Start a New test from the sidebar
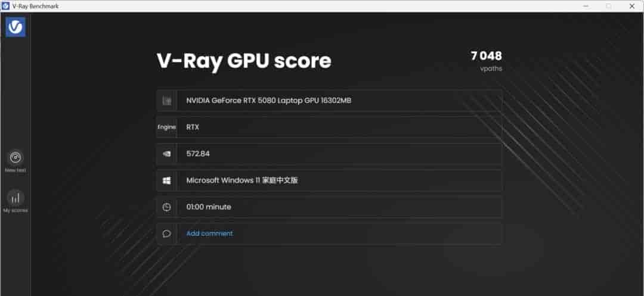The width and height of the screenshot is (644, 296). 16,161
